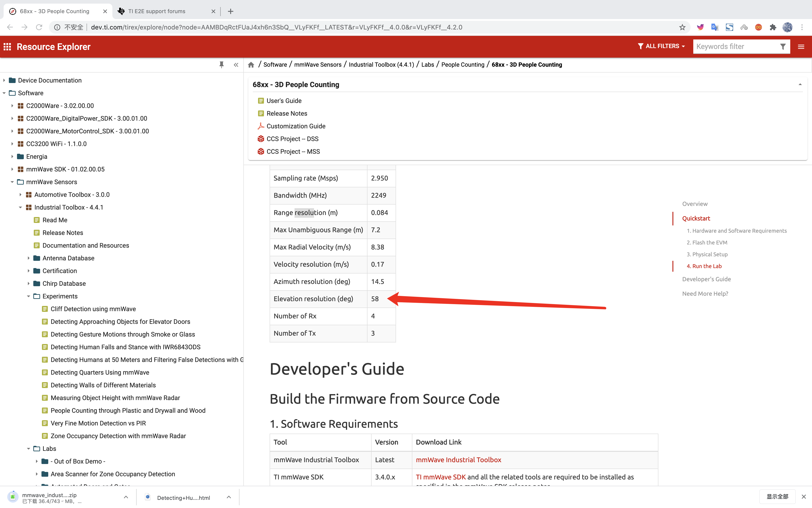
Task: Open the User's Guide document icon
Action: [261, 101]
